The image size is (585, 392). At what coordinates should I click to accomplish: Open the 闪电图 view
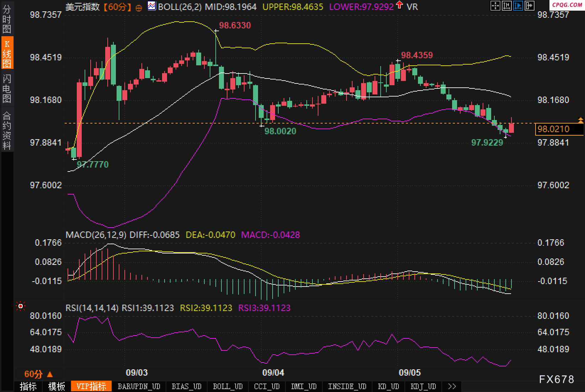tap(7, 88)
